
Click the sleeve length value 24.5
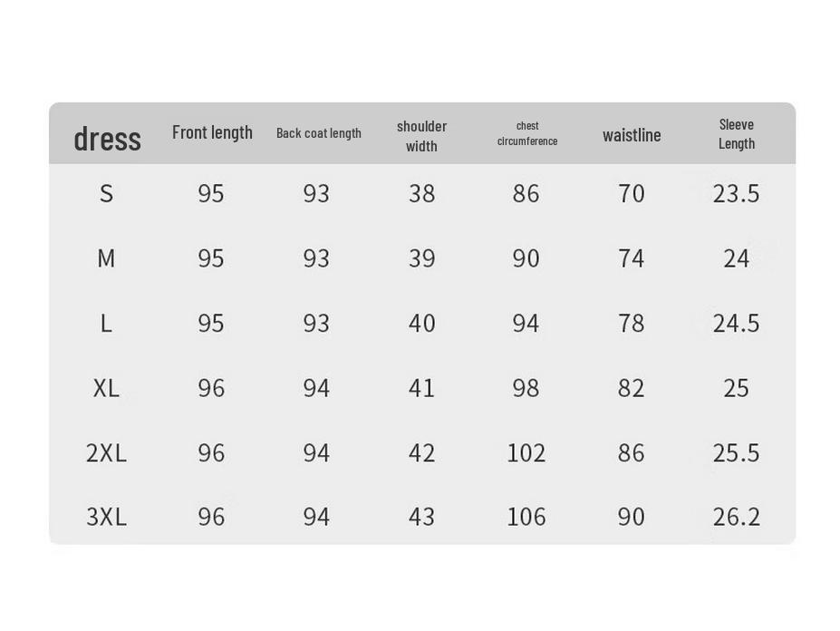click(x=736, y=323)
